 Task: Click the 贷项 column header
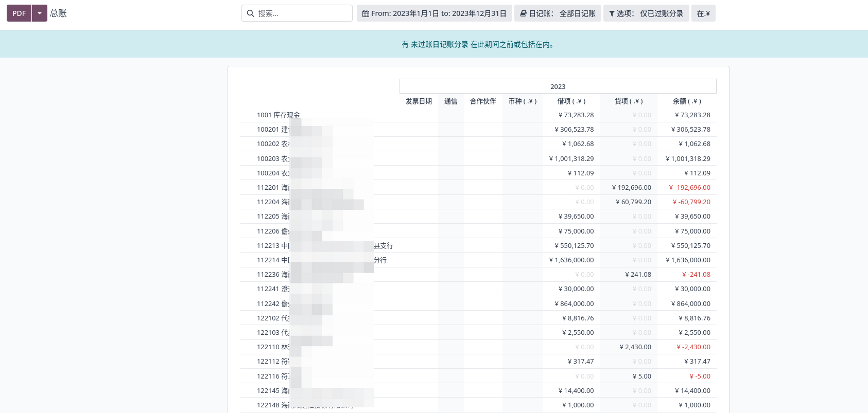pos(629,101)
